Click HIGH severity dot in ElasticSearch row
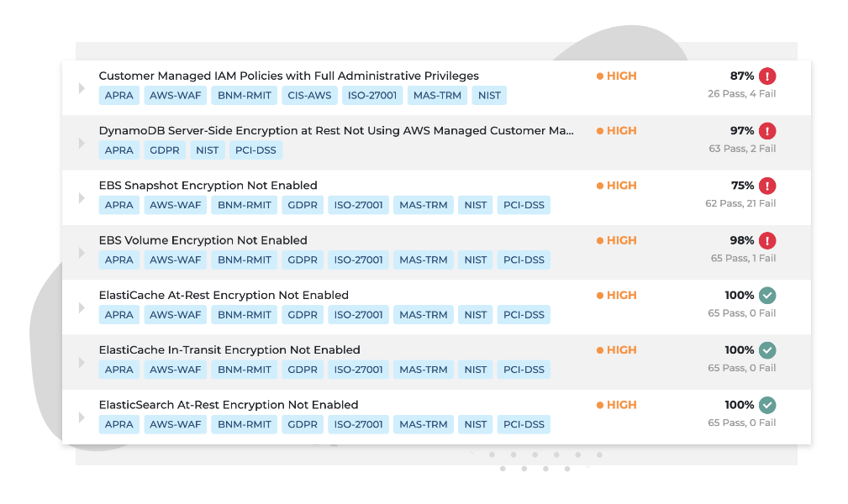Screen dimensions: 848x504 (x=600, y=405)
